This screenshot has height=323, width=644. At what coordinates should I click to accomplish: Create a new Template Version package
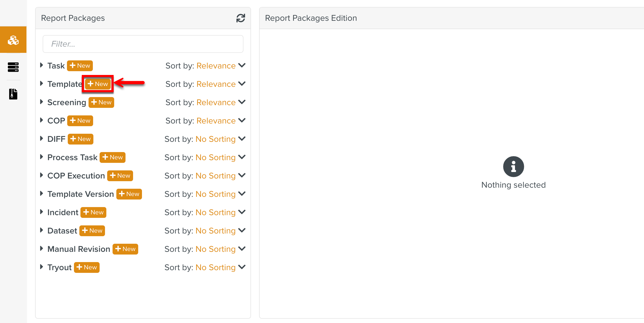coord(129,194)
